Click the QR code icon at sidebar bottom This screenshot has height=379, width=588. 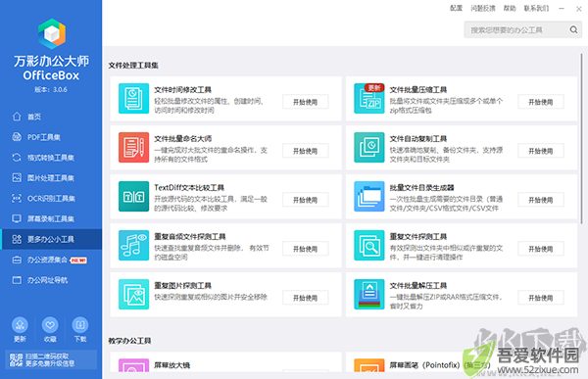coord(16,359)
